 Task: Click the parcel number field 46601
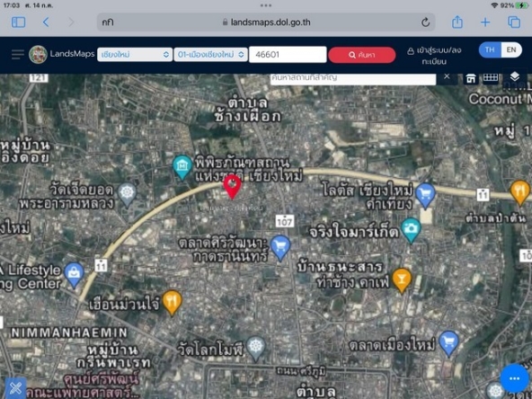pyautogui.click(x=288, y=55)
